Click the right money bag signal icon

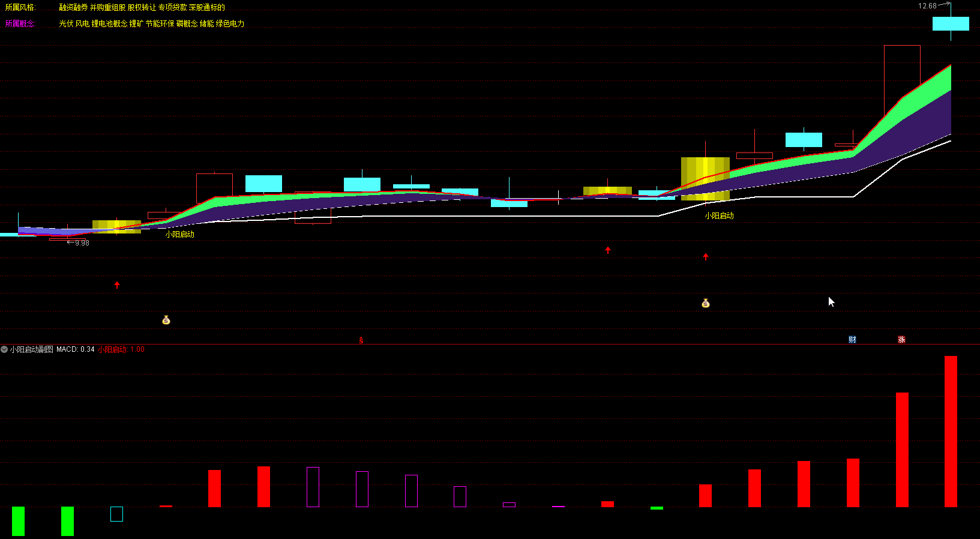point(706,304)
